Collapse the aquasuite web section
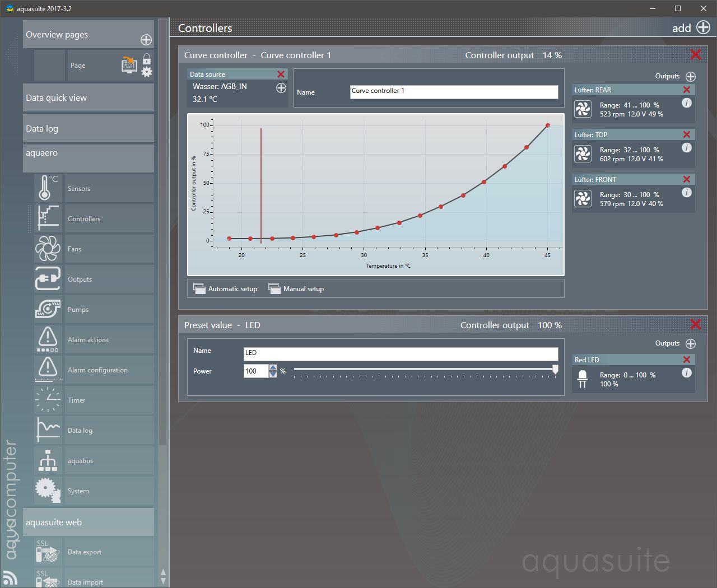Screen dimensions: 717x588 (89, 522)
